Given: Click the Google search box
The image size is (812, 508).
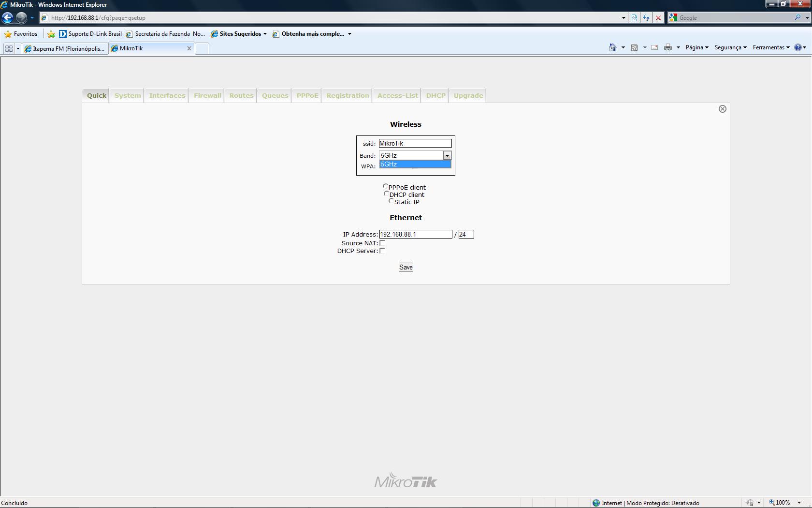Looking at the screenshot, I should coord(735,18).
